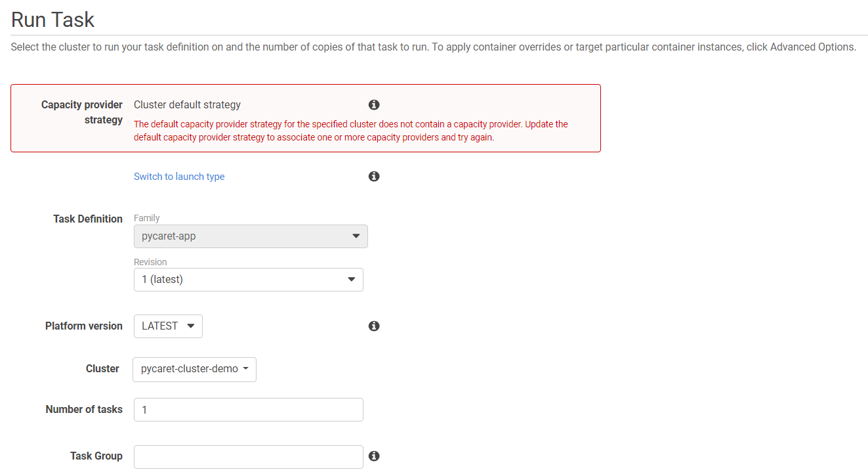Open the pycaret-cluster-demo cluster dropdown
Screen dimensions: 868x476
click(194, 369)
